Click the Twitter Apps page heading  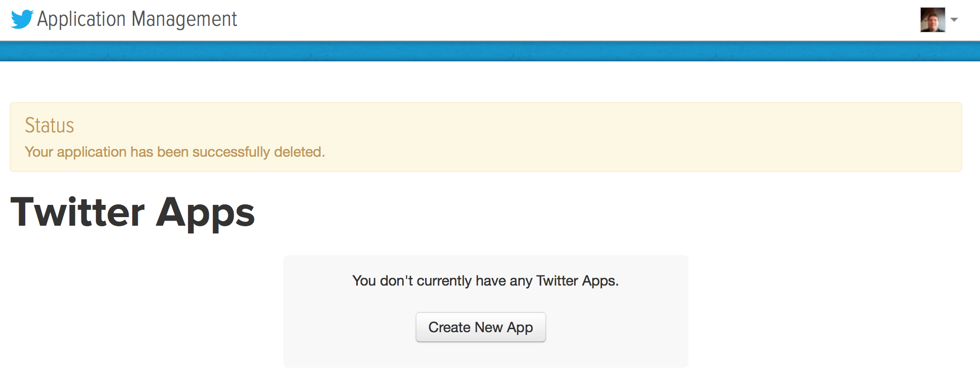point(132,212)
